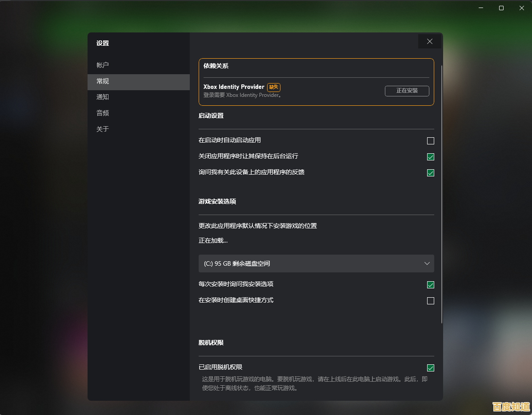Switch to 通知 notification settings
The image size is (532, 415).
[x=103, y=97]
